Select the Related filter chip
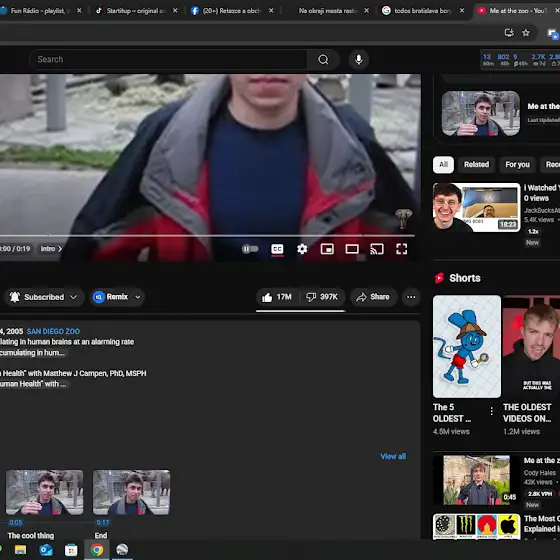The width and height of the screenshot is (560, 560). pos(476,165)
